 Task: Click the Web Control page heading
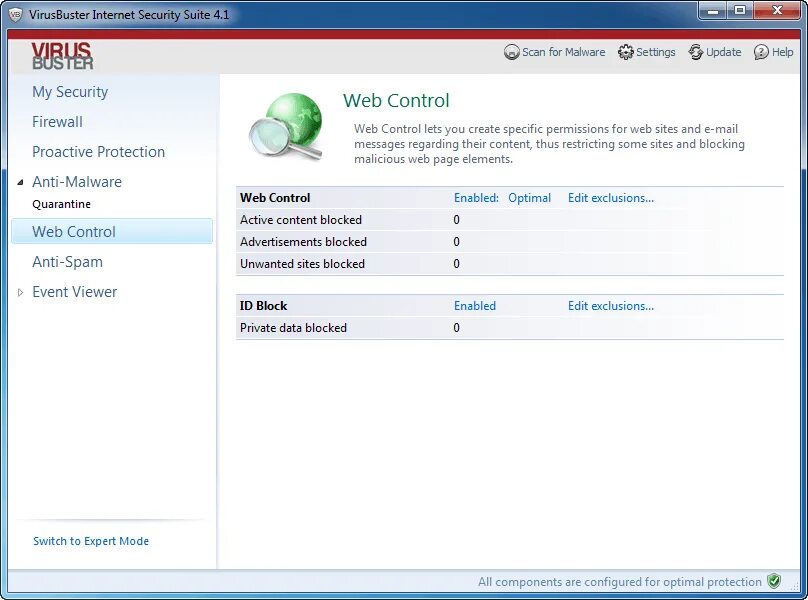396,101
